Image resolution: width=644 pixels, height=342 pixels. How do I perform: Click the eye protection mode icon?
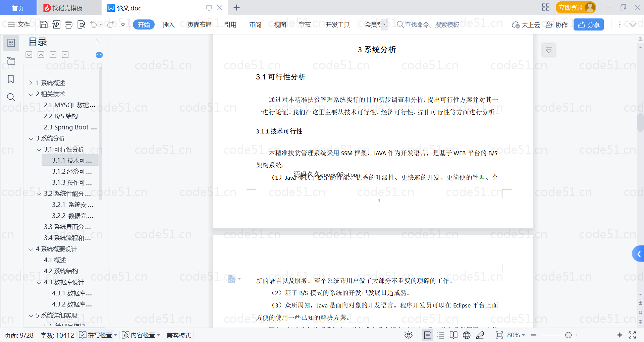(x=408, y=335)
